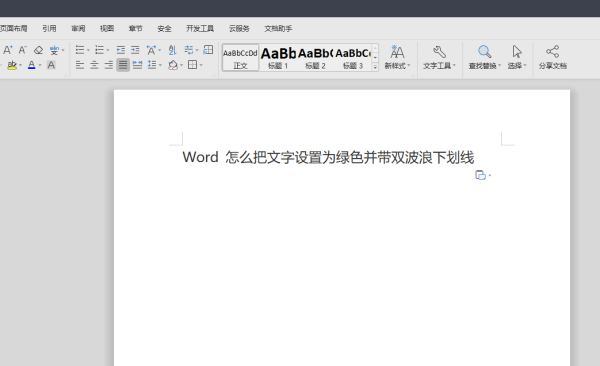Expand the borders dropdown arrow
600x366 pixels.
click(201, 65)
